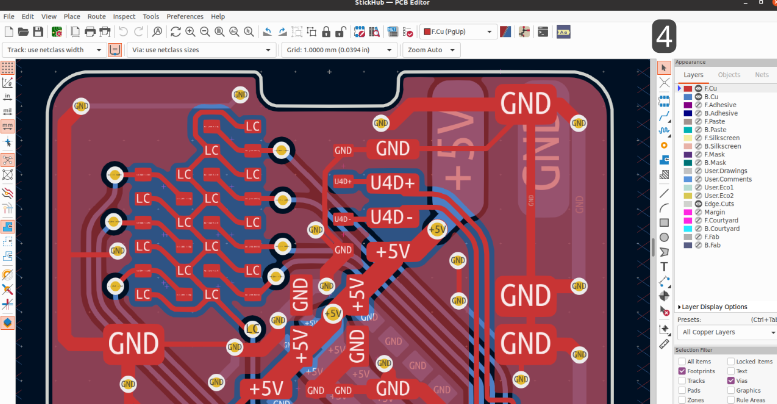Click the Zoom in magnifier icon
This screenshot has width=777, height=404.
(190, 32)
